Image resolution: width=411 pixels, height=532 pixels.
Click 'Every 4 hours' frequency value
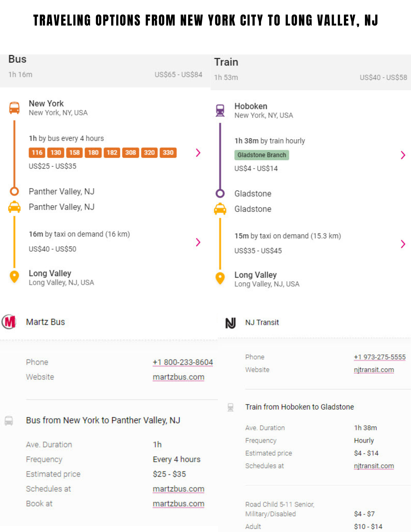[x=177, y=459]
